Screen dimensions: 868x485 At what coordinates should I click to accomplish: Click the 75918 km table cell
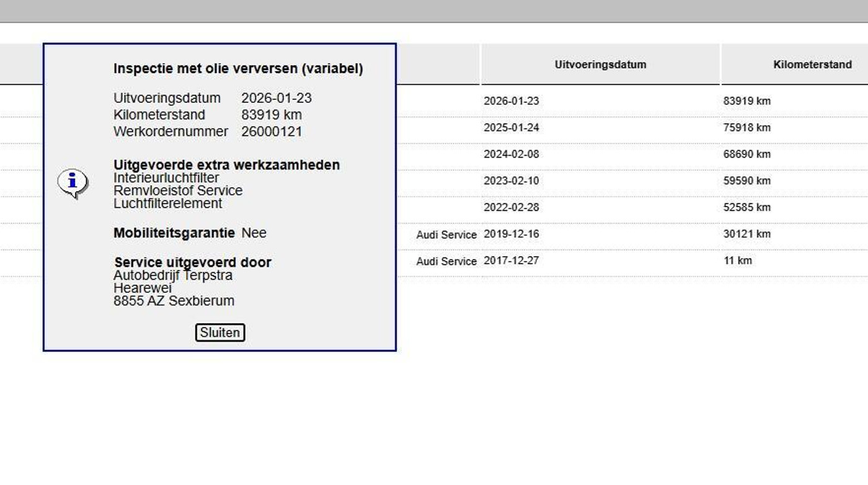point(747,128)
